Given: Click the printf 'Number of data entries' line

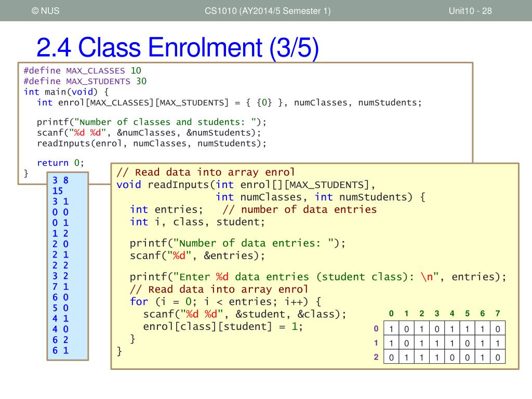Looking at the screenshot, I should pos(237,243).
